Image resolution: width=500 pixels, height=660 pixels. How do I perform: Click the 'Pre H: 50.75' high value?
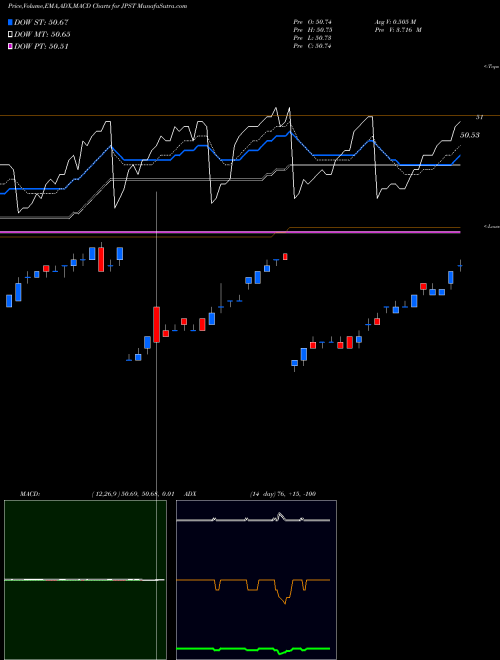(313, 30)
